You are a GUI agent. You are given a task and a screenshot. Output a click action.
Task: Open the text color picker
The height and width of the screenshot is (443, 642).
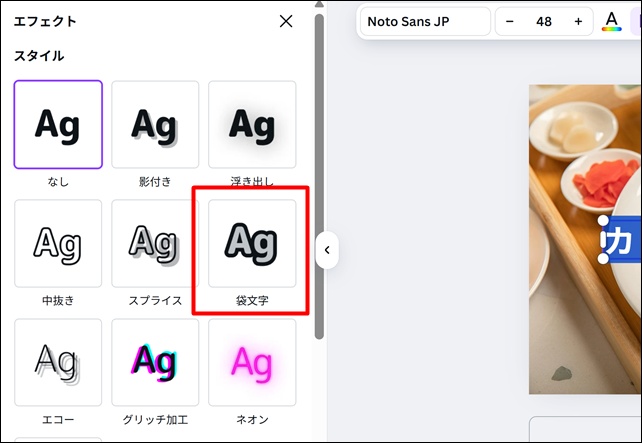tap(612, 21)
